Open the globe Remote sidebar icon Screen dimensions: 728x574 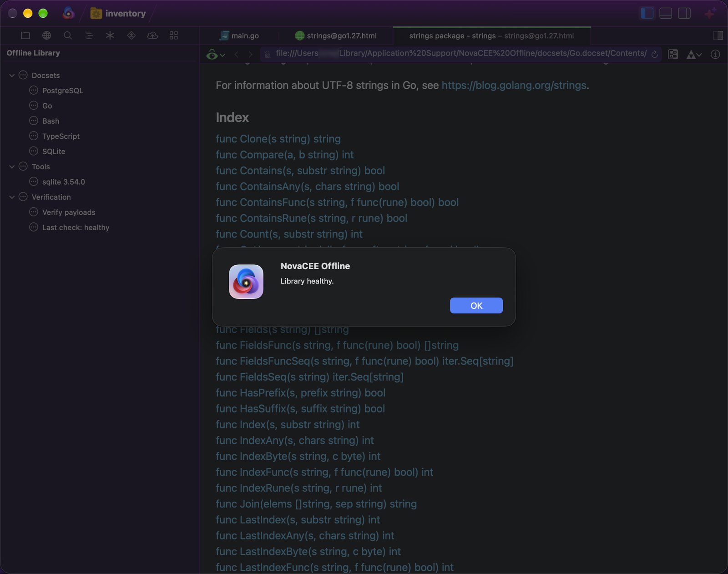coord(46,35)
